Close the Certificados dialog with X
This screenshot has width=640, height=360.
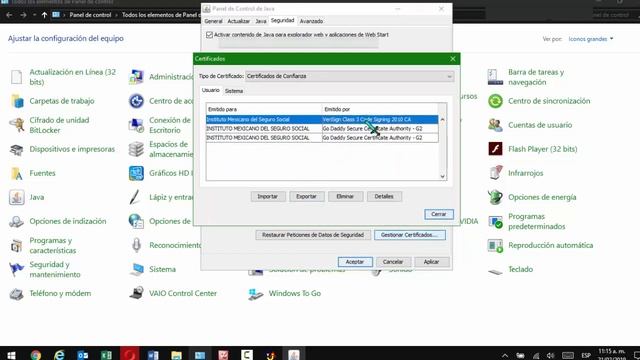453,59
